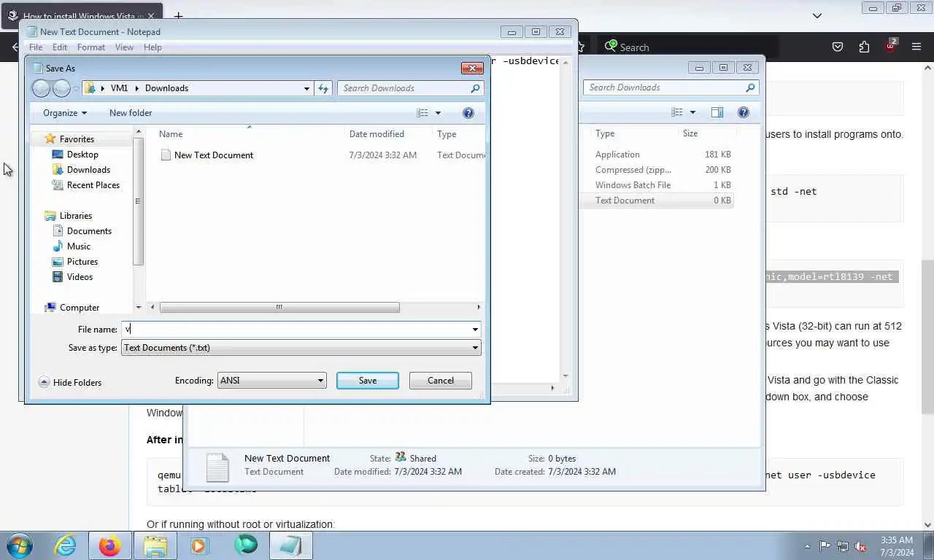The height and width of the screenshot is (560, 934).
Task: Open Notepad's View menu
Action: point(124,47)
